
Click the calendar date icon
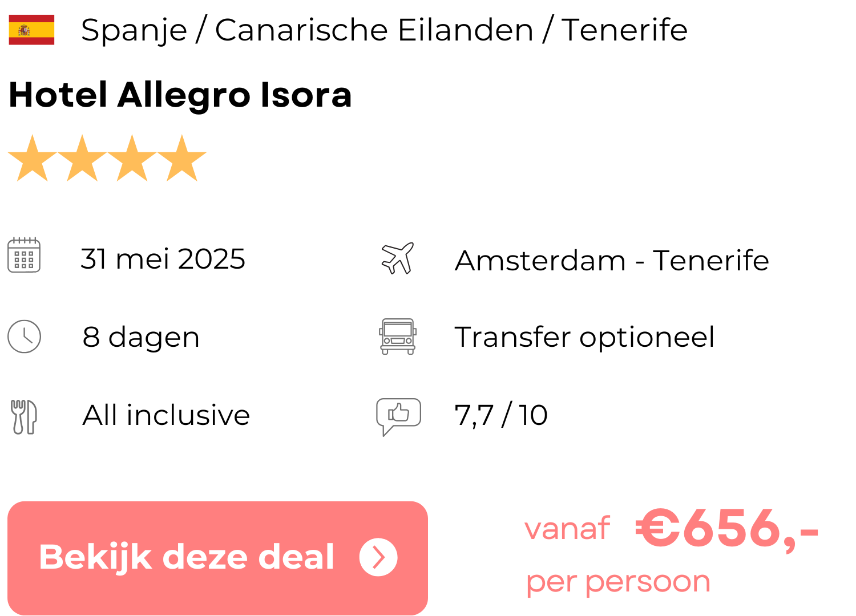pos(24,256)
